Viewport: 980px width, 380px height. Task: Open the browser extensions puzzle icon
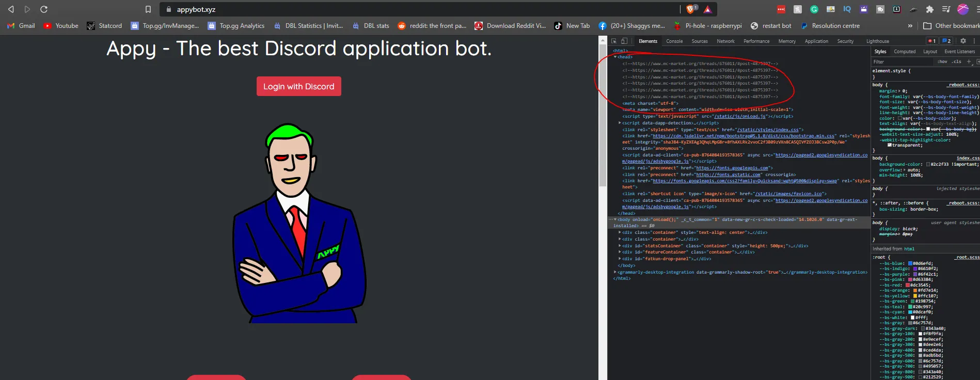pyautogui.click(x=930, y=9)
